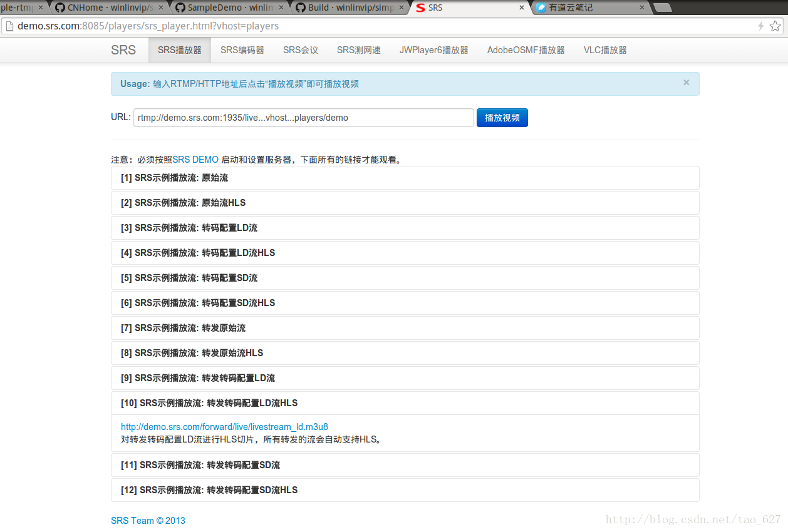This screenshot has width=788, height=532.
Task: Close the 有道云笔记 browser tab
Action: pyautogui.click(x=642, y=8)
